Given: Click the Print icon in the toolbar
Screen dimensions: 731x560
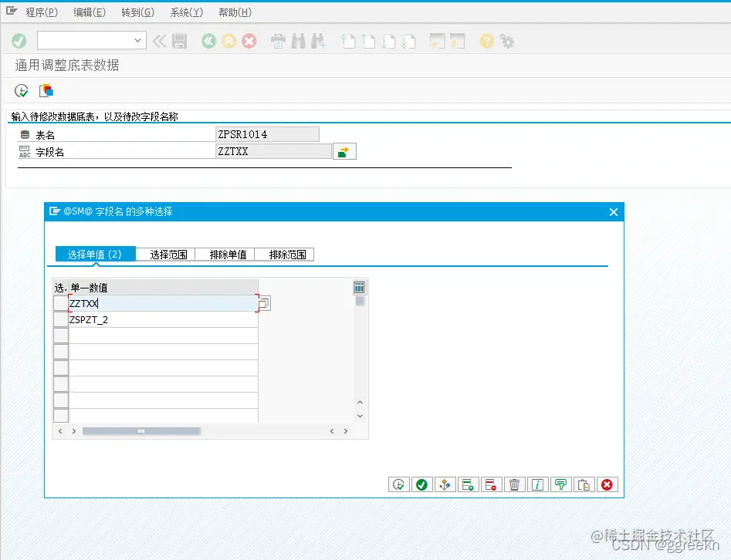Looking at the screenshot, I should [x=278, y=42].
